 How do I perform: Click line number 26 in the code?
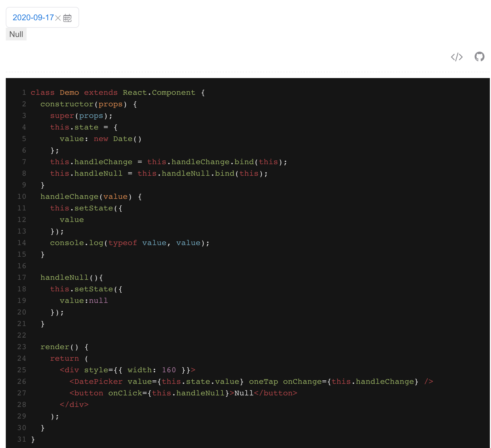(21, 382)
